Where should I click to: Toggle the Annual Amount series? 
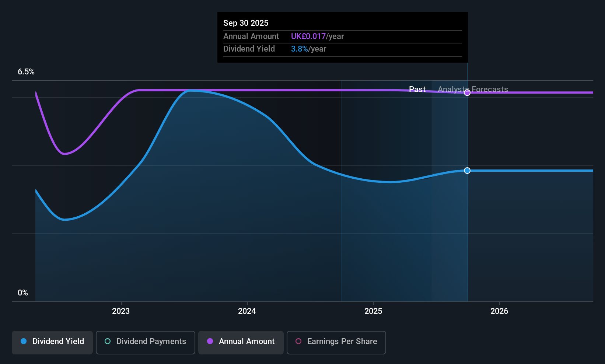[241, 343]
